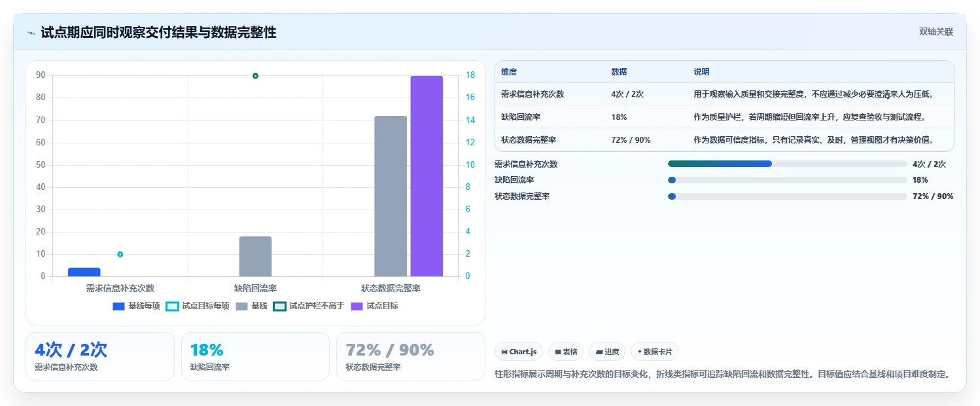Image resolution: width=980 pixels, height=406 pixels.
Task: Click the 18% table cell
Action: (x=619, y=117)
